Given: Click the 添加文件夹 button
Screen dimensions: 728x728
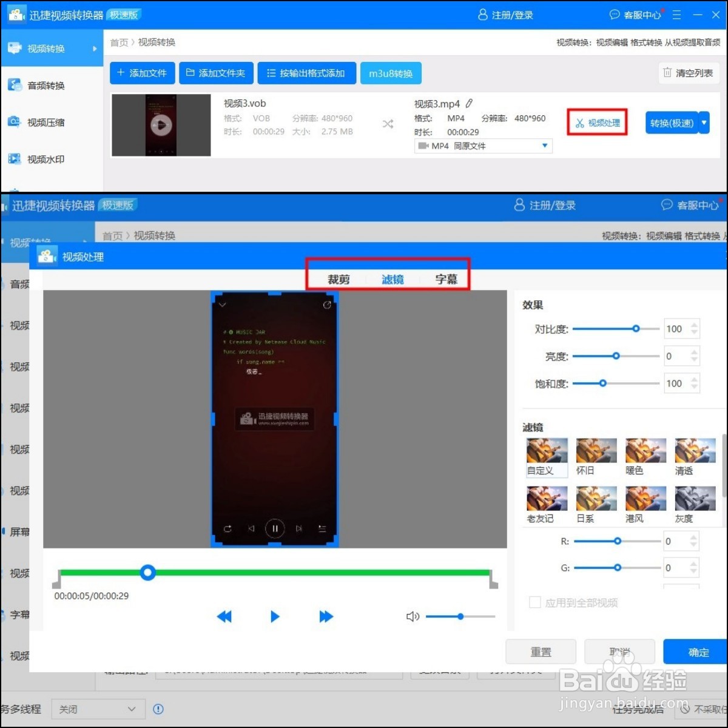Looking at the screenshot, I should click(216, 73).
